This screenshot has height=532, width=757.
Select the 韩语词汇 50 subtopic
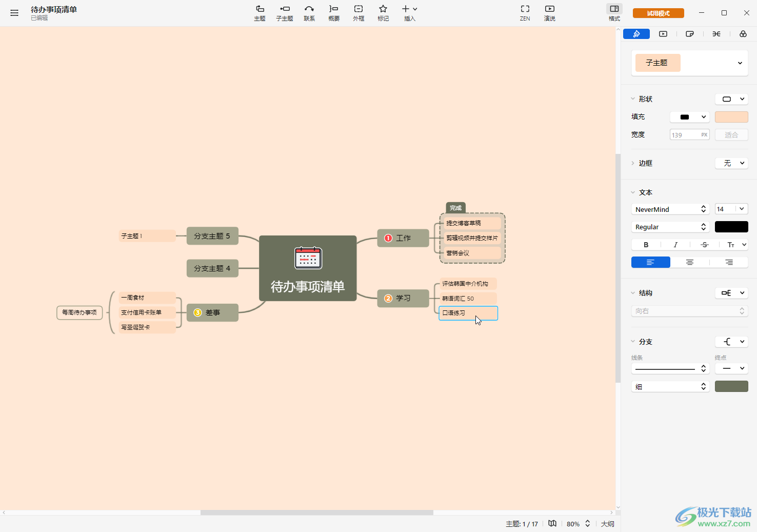coord(468,299)
